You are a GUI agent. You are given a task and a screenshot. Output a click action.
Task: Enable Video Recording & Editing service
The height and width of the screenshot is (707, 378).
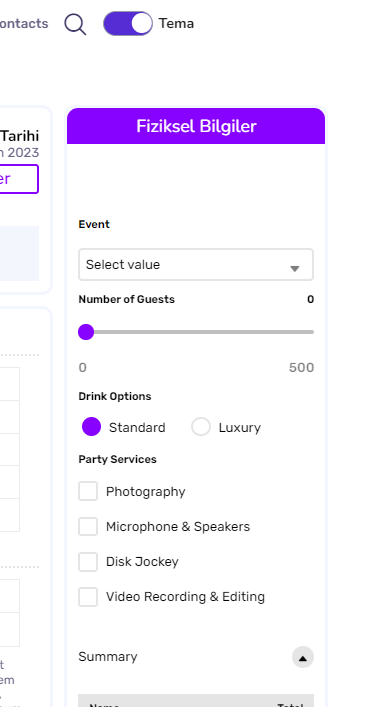pyautogui.click(x=88, y=597)
